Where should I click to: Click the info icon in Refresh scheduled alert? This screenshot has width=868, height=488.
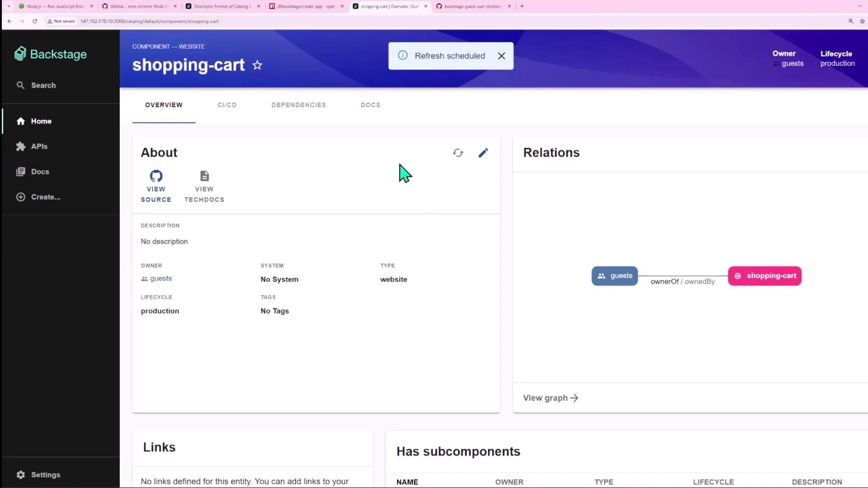(402, 56)
